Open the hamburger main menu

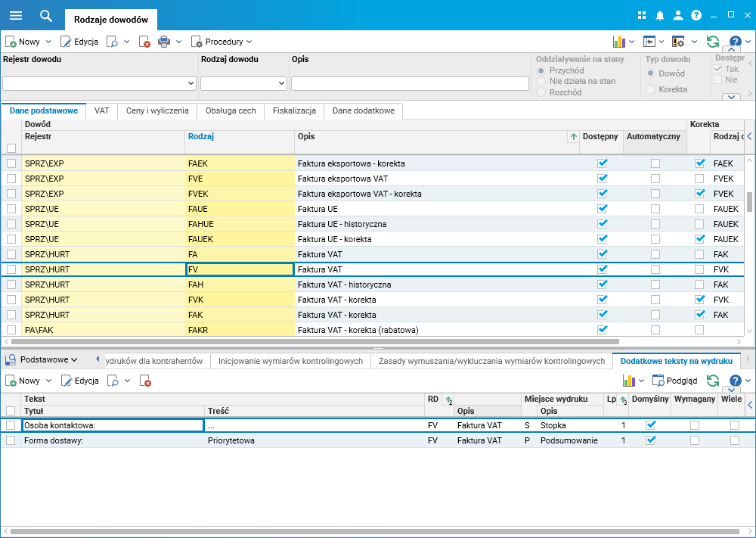pos(16,15)
